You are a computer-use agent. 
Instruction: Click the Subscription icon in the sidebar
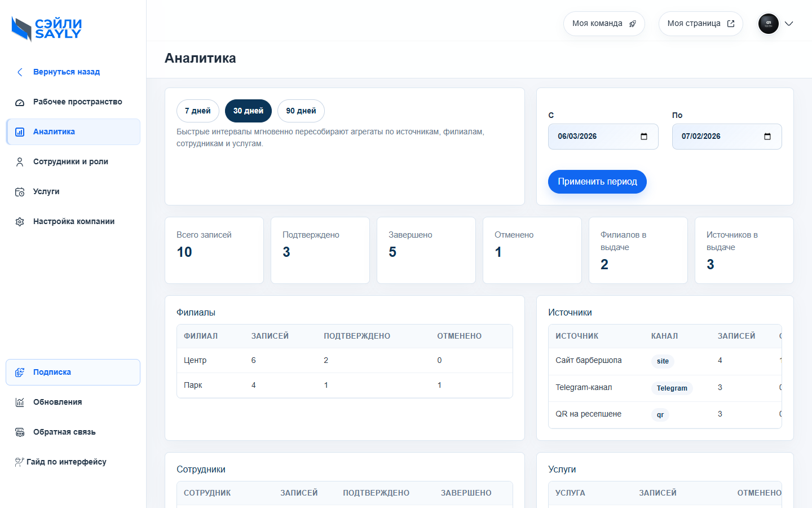[20, 373]
